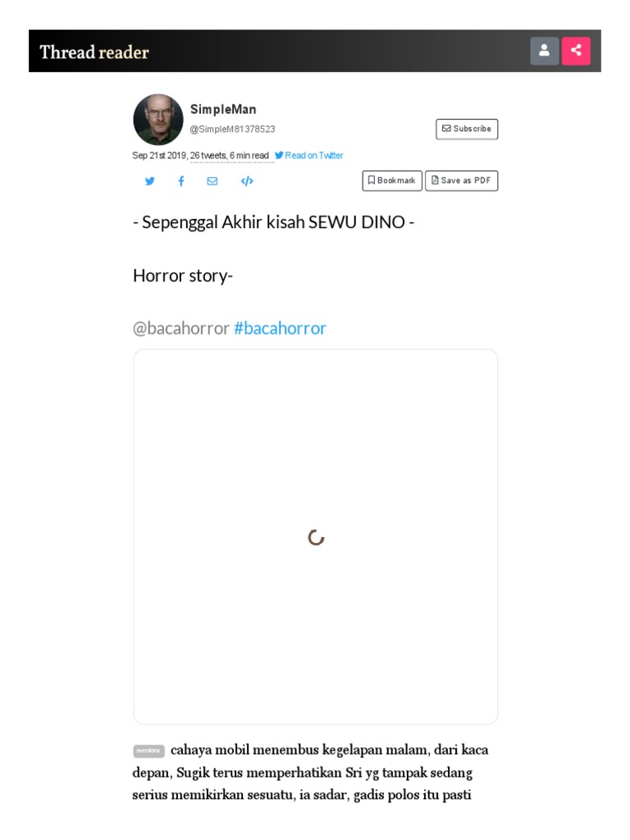Open the @SimpleM81378523 handle
The height and width of the screenshot is (840, 630).
[232, 129]
